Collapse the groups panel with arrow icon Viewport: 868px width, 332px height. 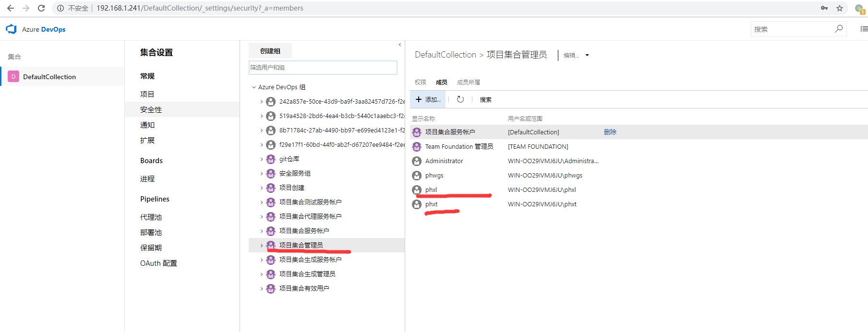(399, 45)
